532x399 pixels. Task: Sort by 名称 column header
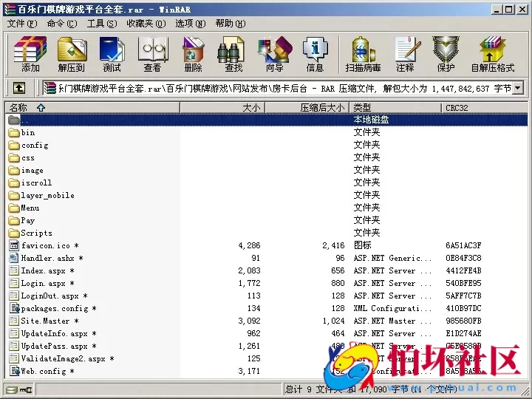(92, 108)
